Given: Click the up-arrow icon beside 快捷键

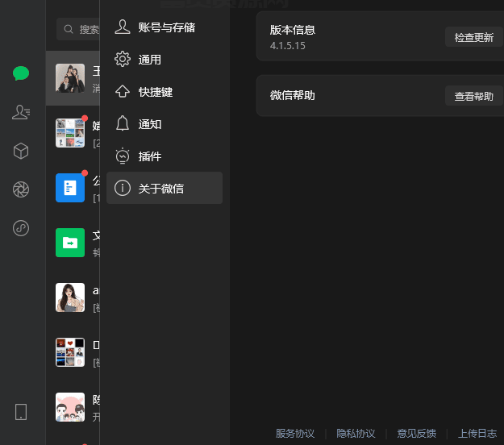Looking at the screenshot, I should [123, 92].
